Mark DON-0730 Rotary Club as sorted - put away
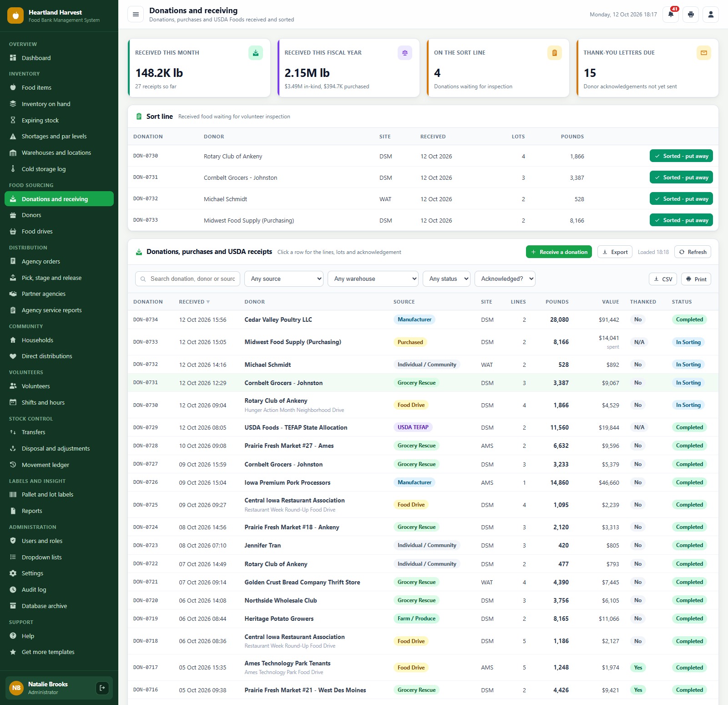Screen dimensions: 728x705 681,156
